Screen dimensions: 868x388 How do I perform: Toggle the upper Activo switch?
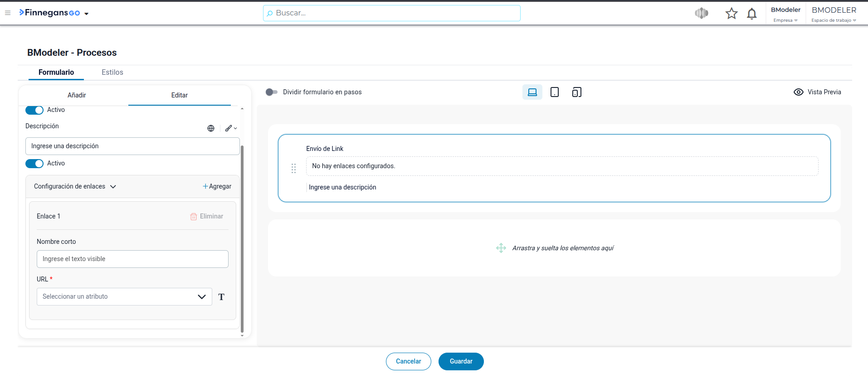point(34,110)
